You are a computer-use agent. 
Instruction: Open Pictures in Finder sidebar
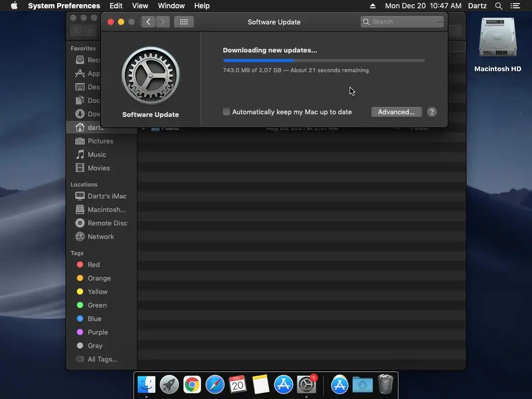pyautogui.click(x=100, y=141)
